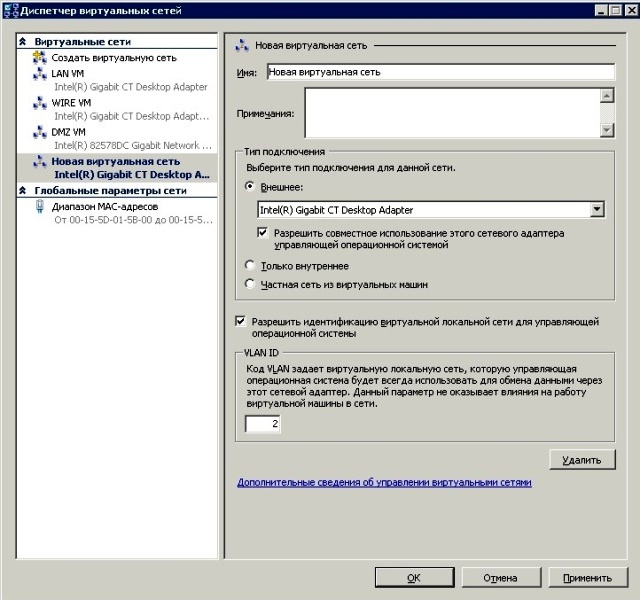Toggle Разрешить идентификацию виртуальной локальной сети checkbox
The image size is (640, 600).
tap(240, 321)
